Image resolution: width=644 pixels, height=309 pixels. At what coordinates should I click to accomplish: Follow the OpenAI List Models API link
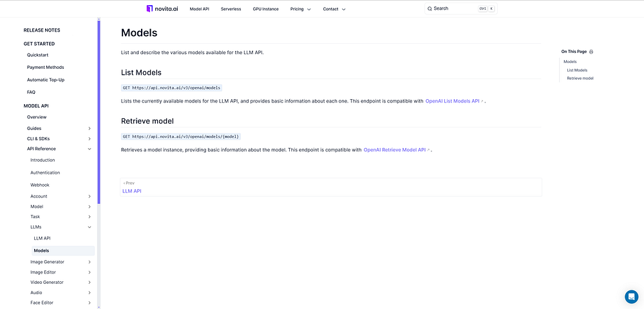tap(454, 101)
